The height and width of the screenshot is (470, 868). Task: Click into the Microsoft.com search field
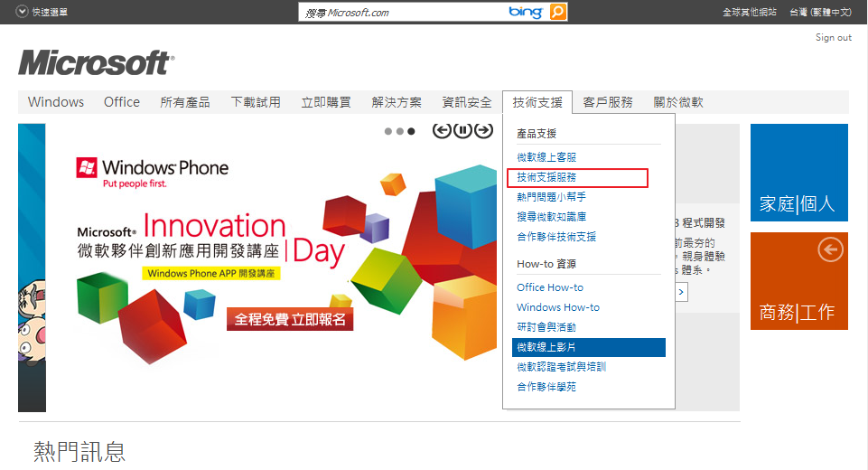(x=404, y=12)
